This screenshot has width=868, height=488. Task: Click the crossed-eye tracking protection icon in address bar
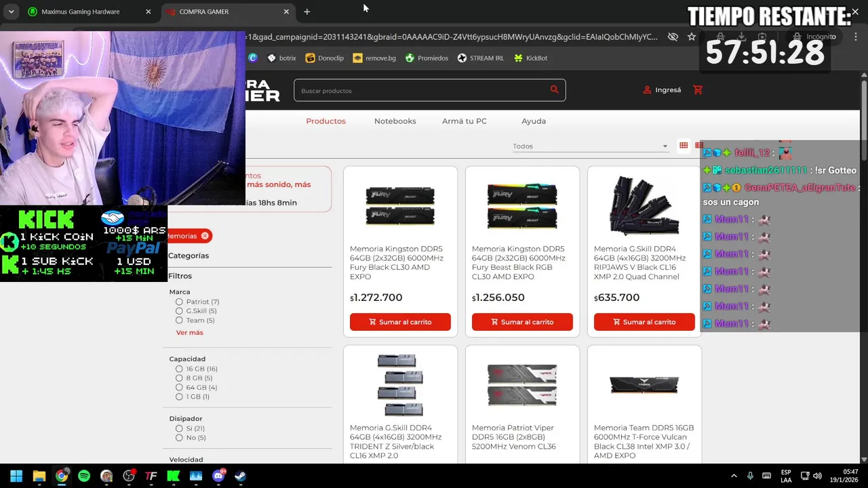point(673,37)
